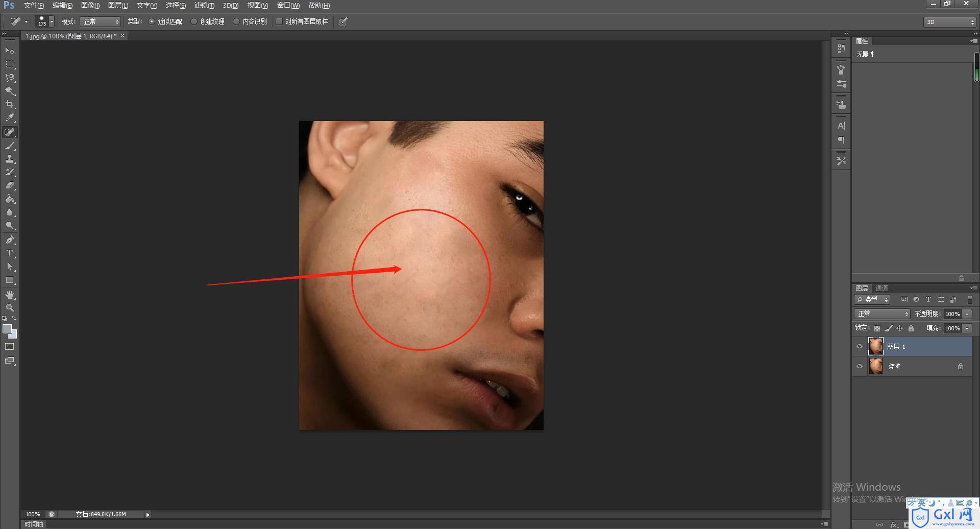
Task: Swap foreground and background colors
Action: tap(14, 319)
